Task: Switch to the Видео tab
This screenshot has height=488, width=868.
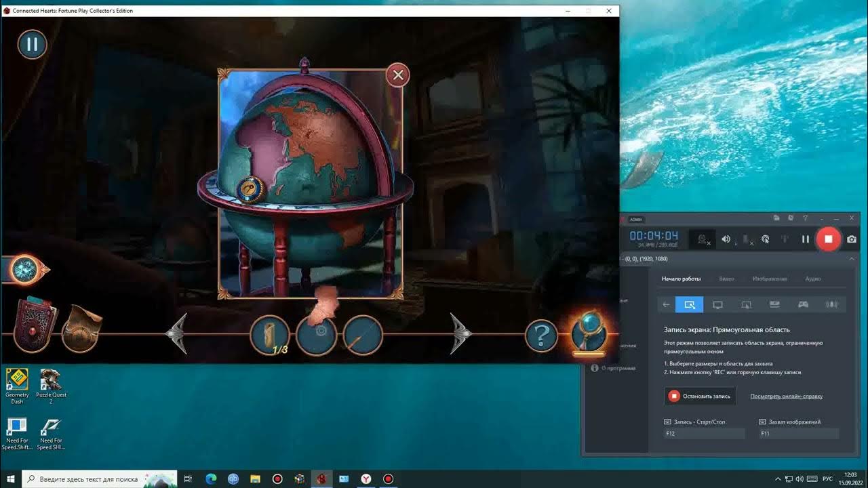Action: (x=727, y=279)
